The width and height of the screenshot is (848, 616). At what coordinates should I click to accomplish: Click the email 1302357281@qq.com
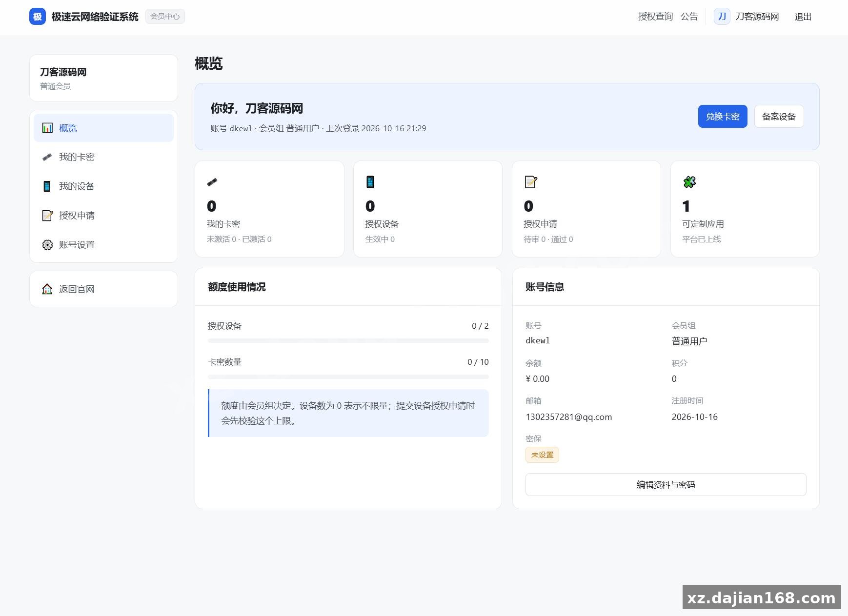click(x=569, y=417)
